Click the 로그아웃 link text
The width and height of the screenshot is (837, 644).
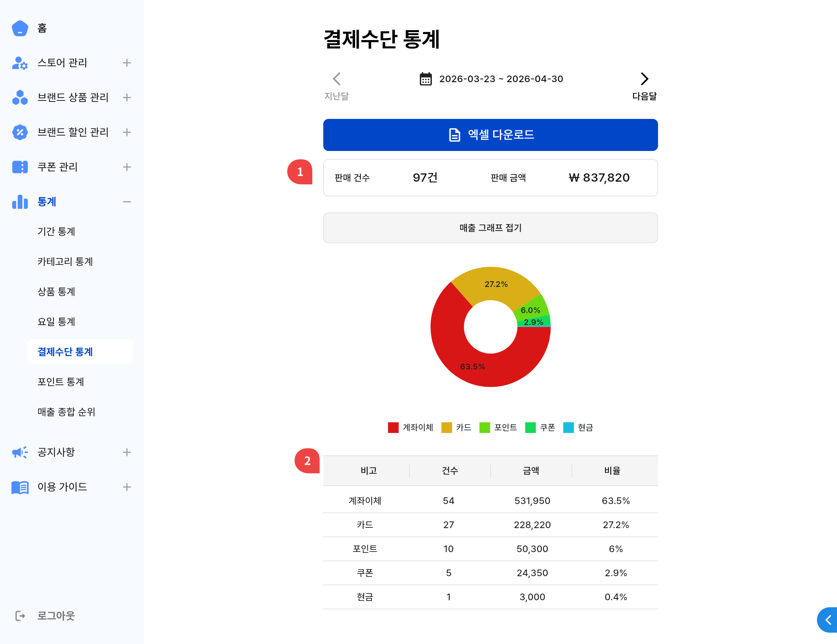tap(56, 616)
